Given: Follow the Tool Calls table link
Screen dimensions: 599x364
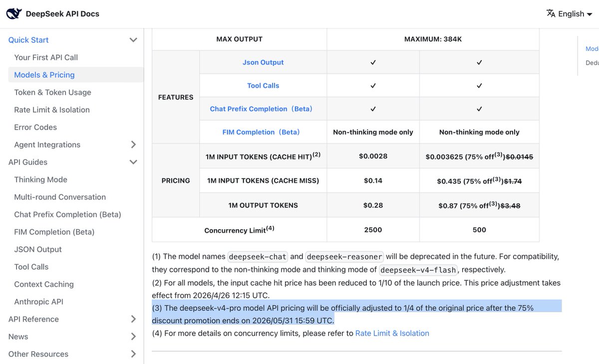Looking at the screenshot, I should point(263,86).
